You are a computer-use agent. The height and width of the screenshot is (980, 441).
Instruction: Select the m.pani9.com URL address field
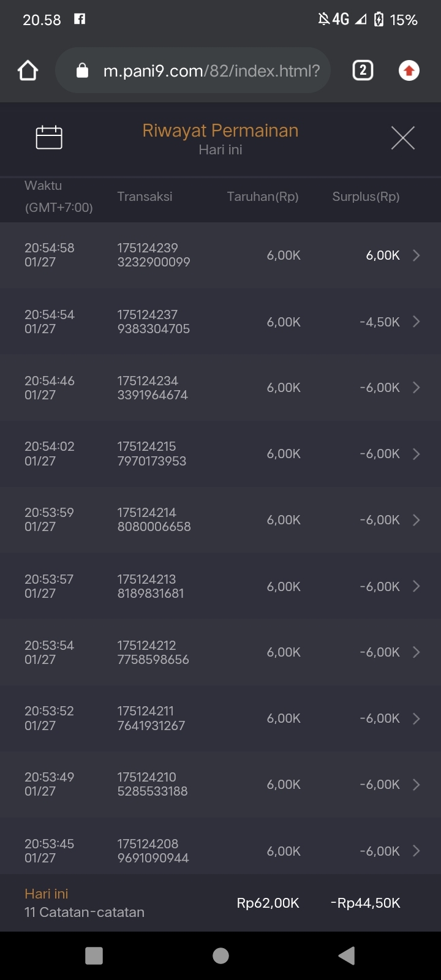pyautogui.click(x=211, y=71)
